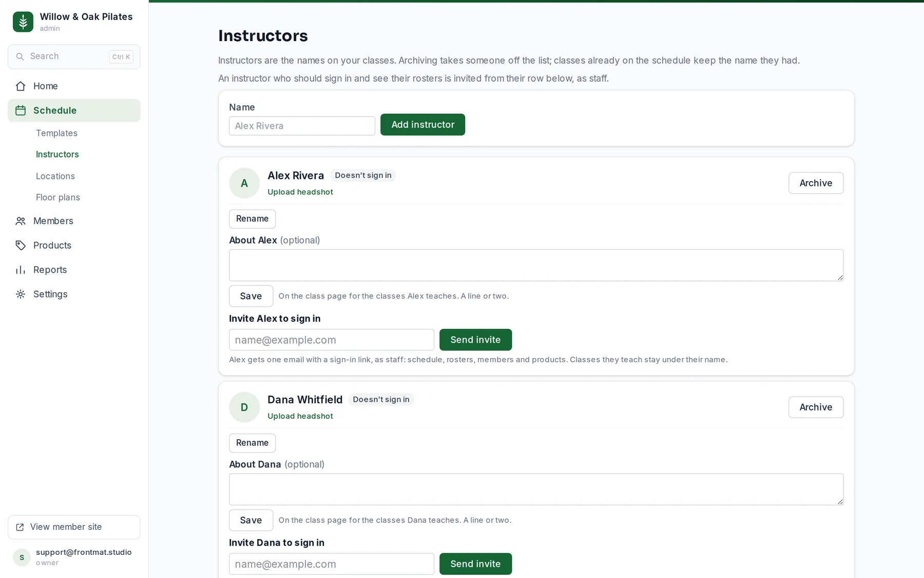Click the search magnifier icon

coord(20,57)
